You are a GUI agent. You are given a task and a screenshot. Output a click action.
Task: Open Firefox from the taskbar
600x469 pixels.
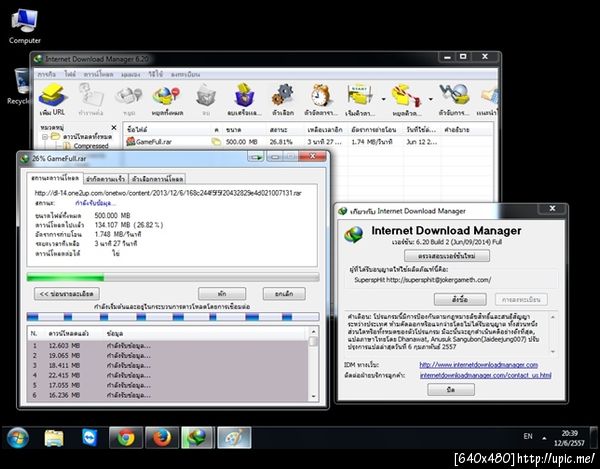[x=162, y=438]
